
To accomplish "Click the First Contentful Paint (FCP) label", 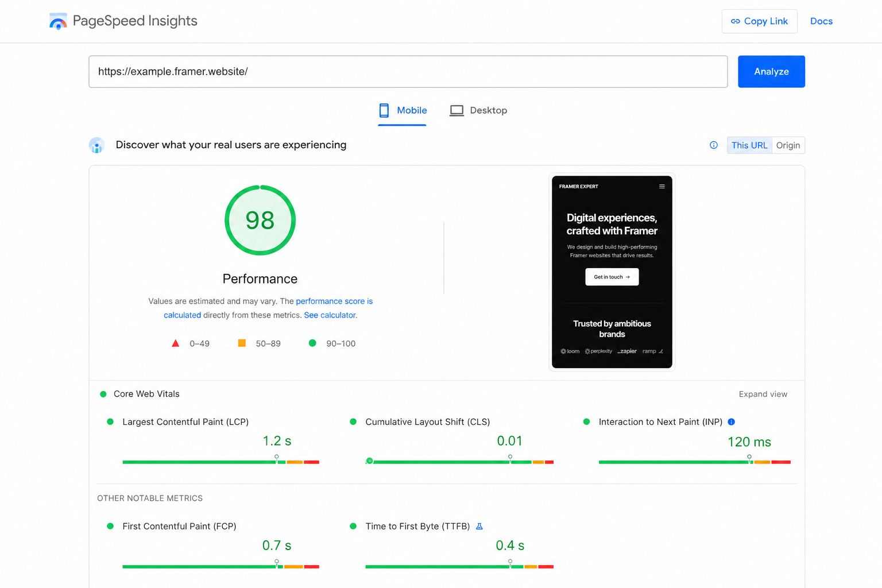I will tap(179, 527).
